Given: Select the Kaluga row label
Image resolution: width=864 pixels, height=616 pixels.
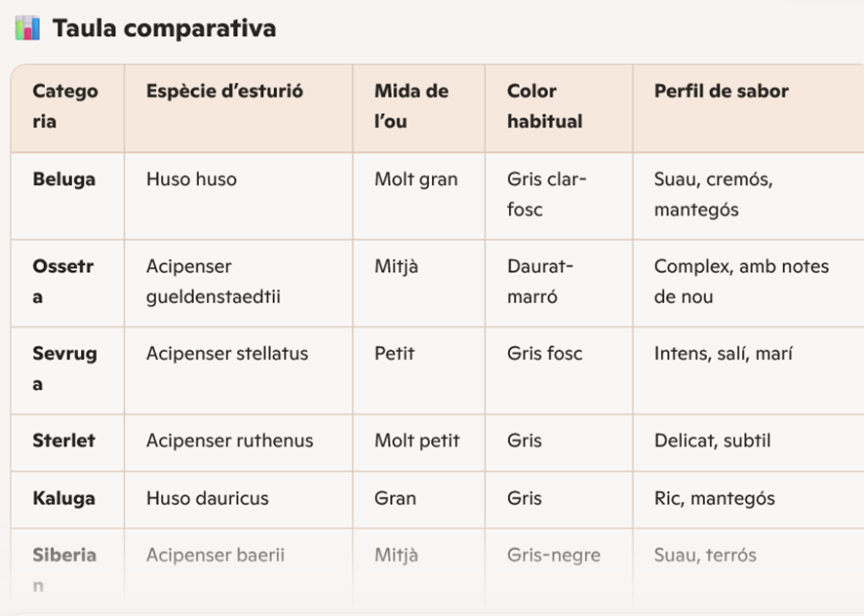Looking at the screenshot, I should click(x=64, y=499).
